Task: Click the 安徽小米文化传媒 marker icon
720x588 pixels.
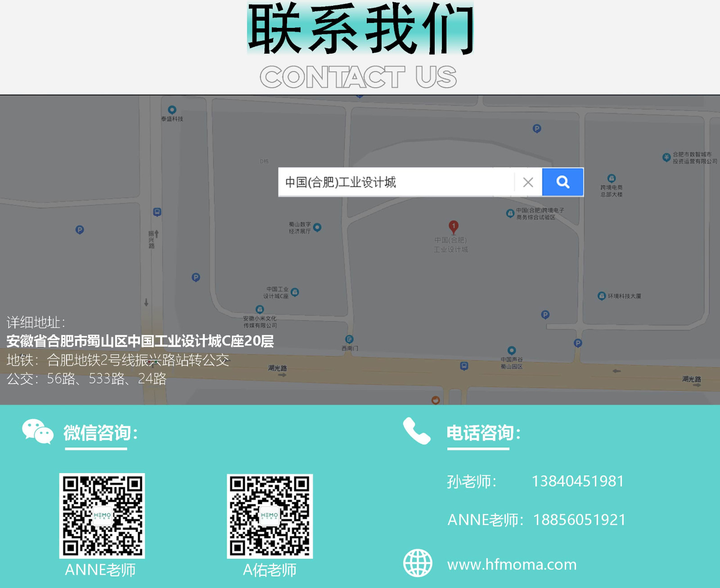Action: pos(260,310)
